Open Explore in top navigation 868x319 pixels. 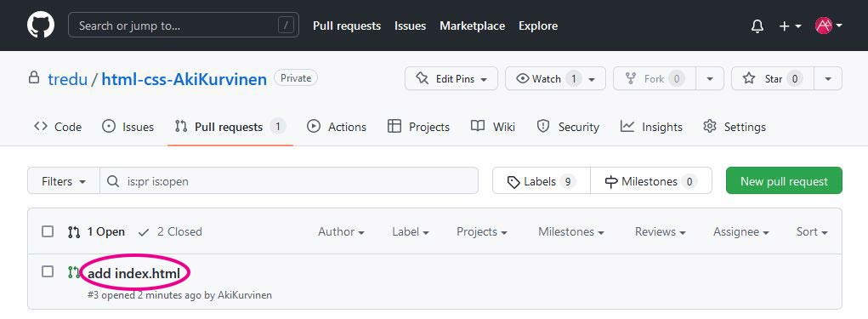(538, 26)
